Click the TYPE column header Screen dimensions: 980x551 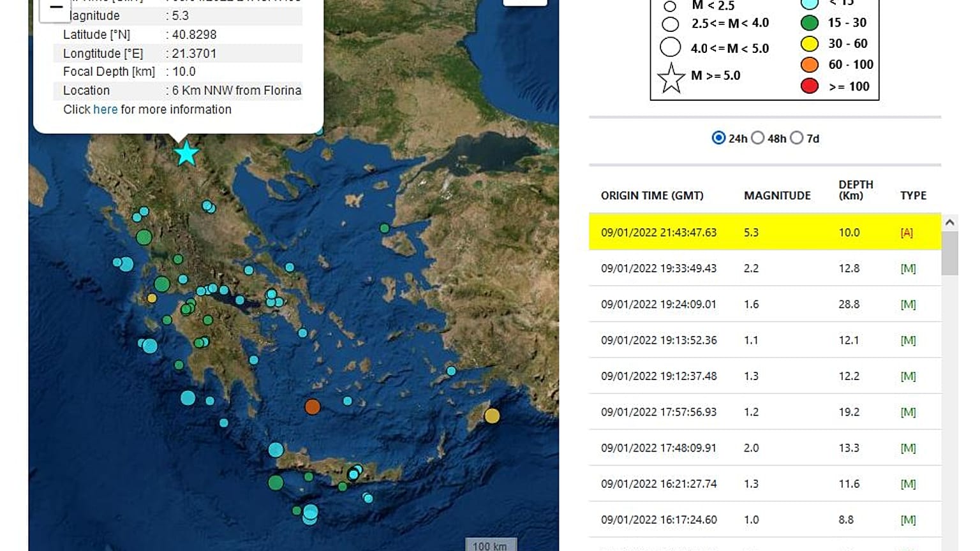[x=913, y=196]
